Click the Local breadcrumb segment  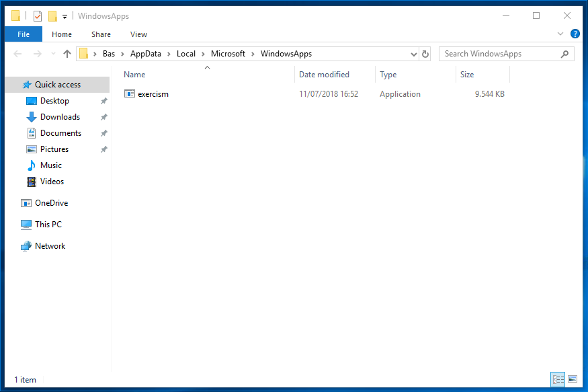(186, 54)
